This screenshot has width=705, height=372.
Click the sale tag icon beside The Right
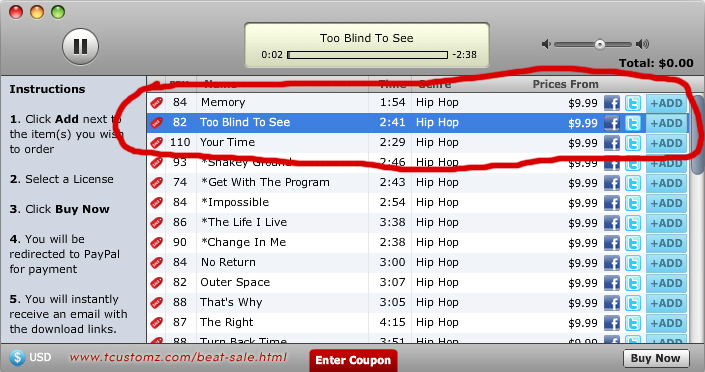click(156, 323)
